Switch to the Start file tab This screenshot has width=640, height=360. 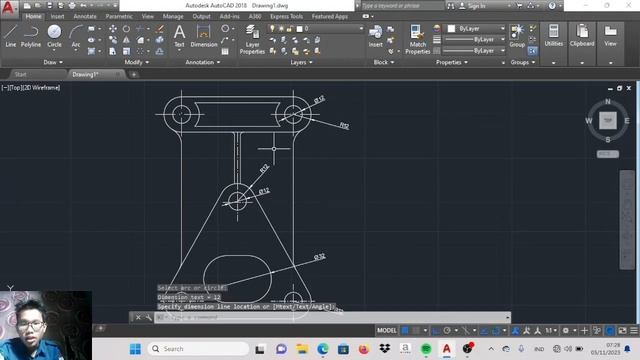20,74
